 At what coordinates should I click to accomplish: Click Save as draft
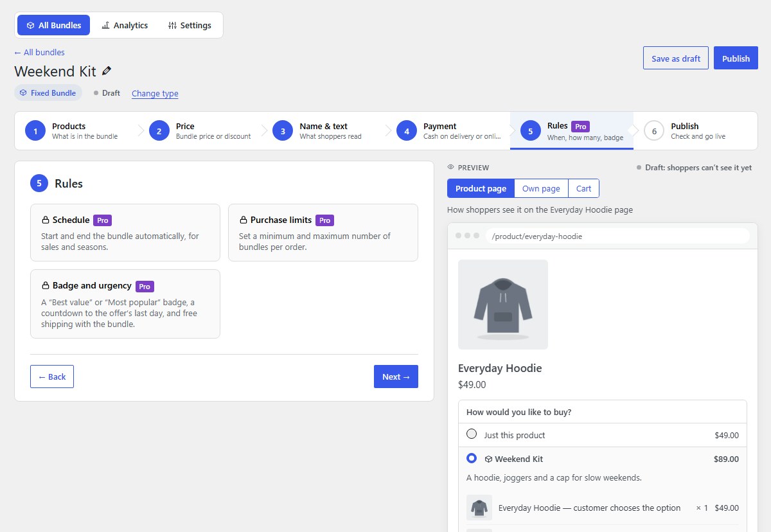(x=676, y=58)
